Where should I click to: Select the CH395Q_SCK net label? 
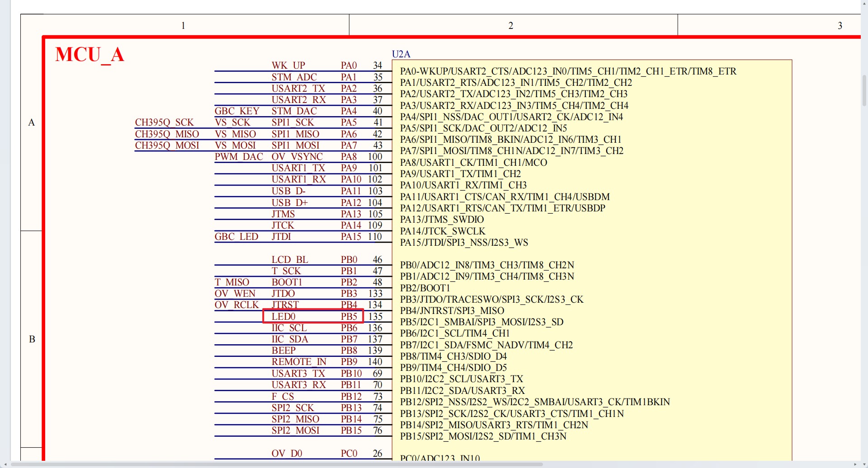(165, 122)
